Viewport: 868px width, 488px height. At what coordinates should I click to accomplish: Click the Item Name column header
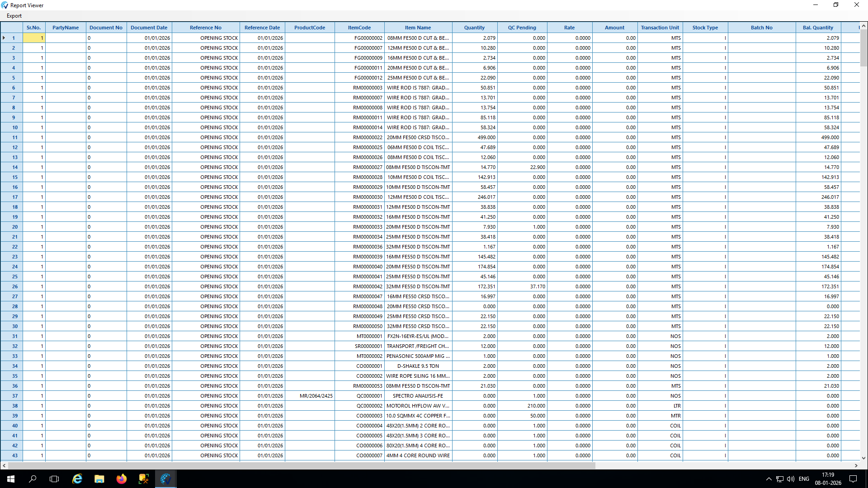pos(418,28)
